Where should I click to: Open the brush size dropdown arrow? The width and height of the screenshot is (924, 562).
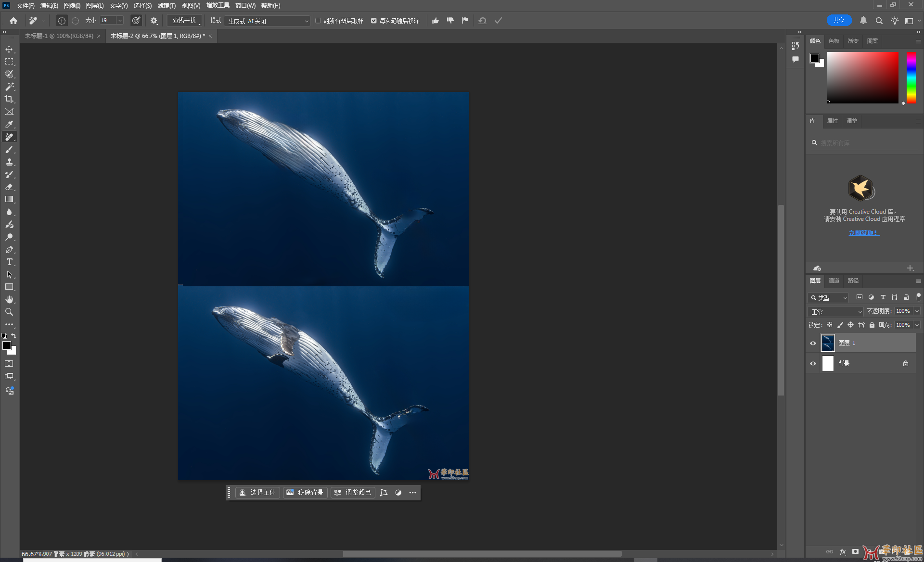[120, 20]
